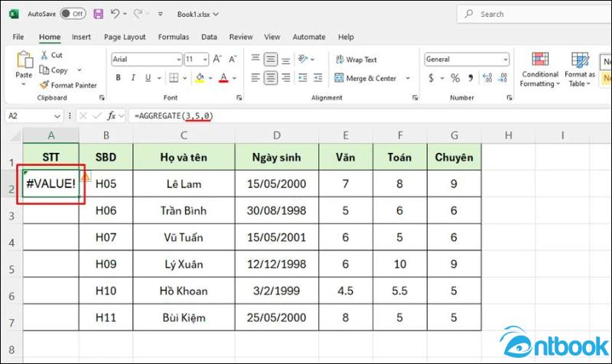This screenshot has height=364, width=612.
Task: Decrease font size with A-down icon
Action: (x=233, y=60)
